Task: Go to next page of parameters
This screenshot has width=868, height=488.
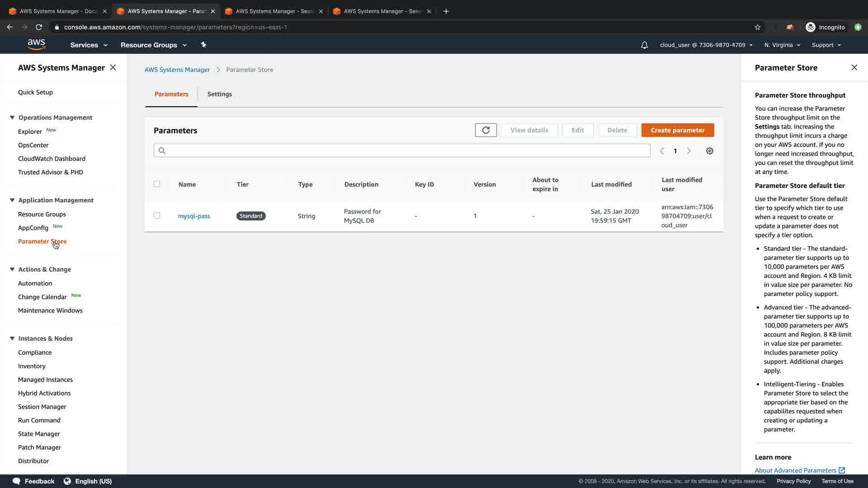Action: click(x=689, y=151)
